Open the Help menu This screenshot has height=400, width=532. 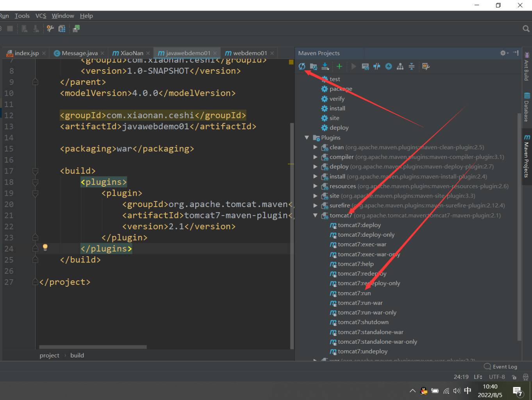click(86, 16)
